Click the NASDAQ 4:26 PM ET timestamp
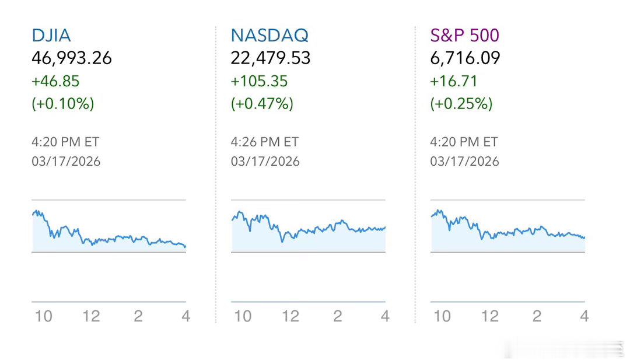The height and width of the screenshot is (364, 630). [265, 142]
